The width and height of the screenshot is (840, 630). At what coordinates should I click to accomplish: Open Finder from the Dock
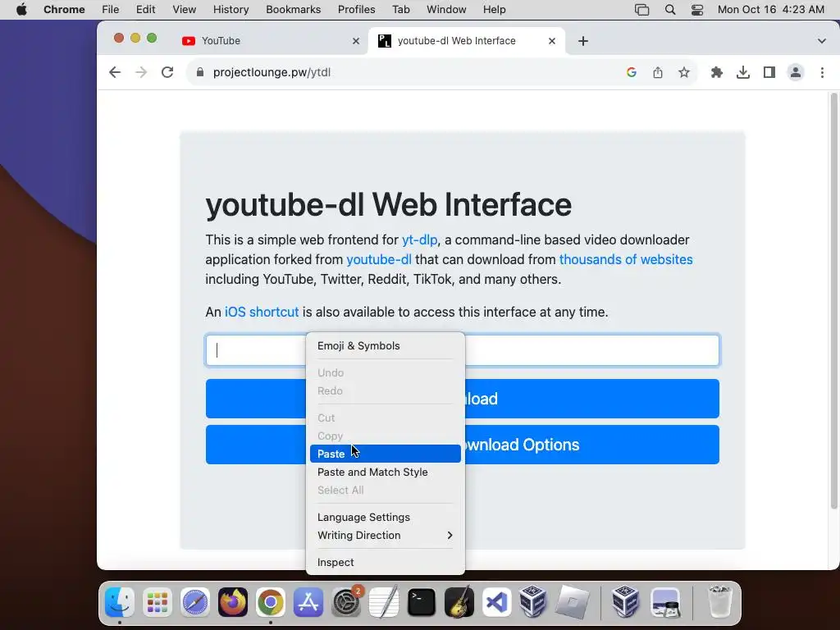pyautogui.click(x=119, y=602)
